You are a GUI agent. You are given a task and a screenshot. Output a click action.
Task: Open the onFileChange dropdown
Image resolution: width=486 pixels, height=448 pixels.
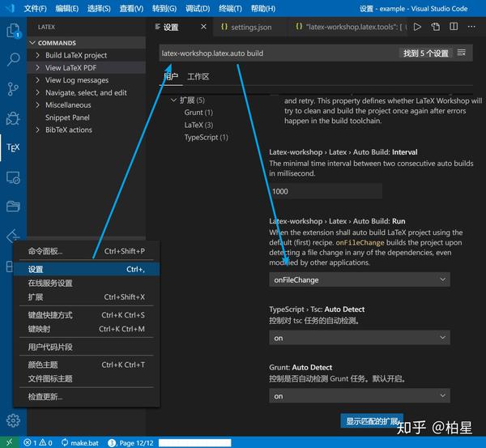360,279
